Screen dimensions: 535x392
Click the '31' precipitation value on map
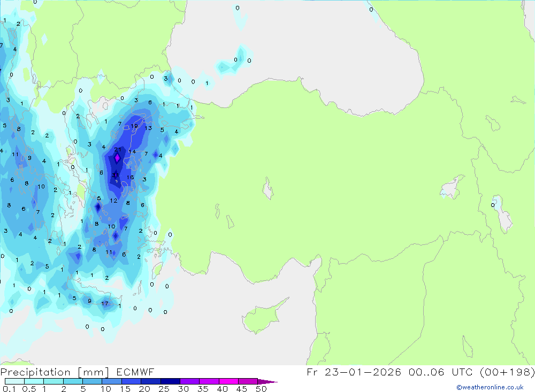tap(116, 175)
